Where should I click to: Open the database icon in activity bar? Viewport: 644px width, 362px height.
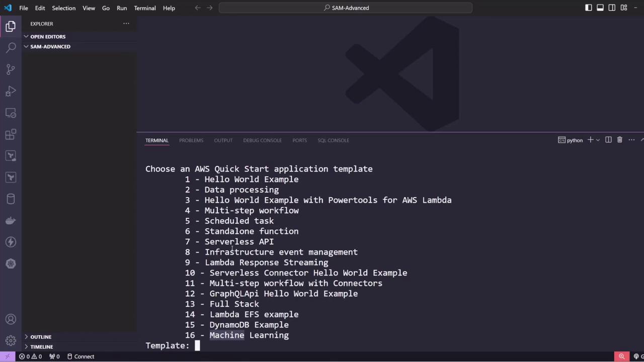click(11, 199)
